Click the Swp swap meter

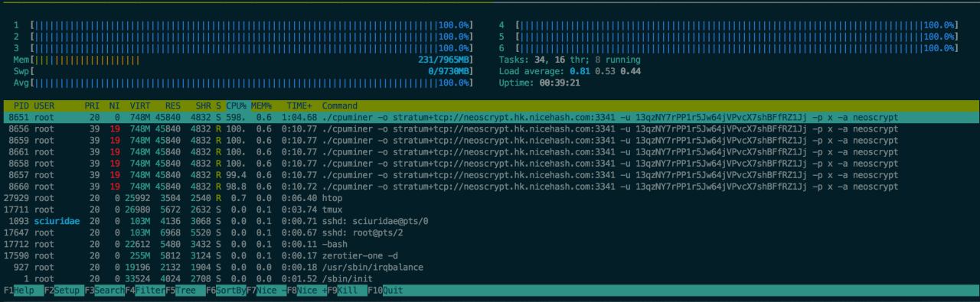[243, 71]
